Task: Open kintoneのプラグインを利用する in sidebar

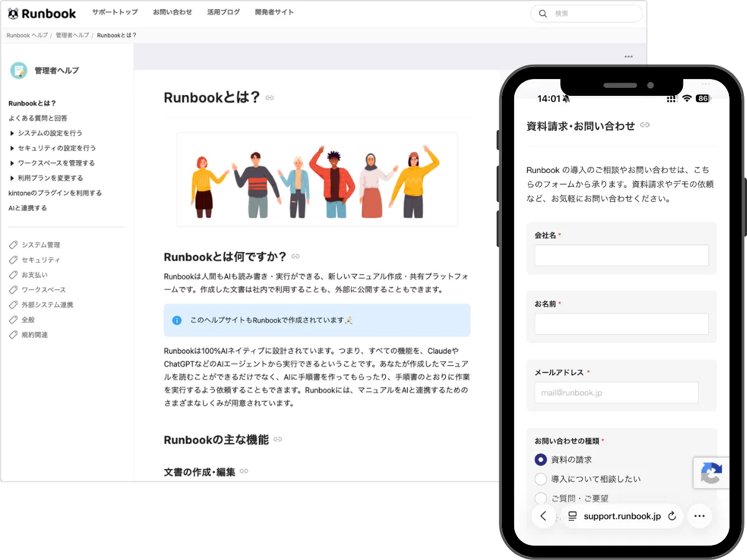Action: tap(55, 193)
